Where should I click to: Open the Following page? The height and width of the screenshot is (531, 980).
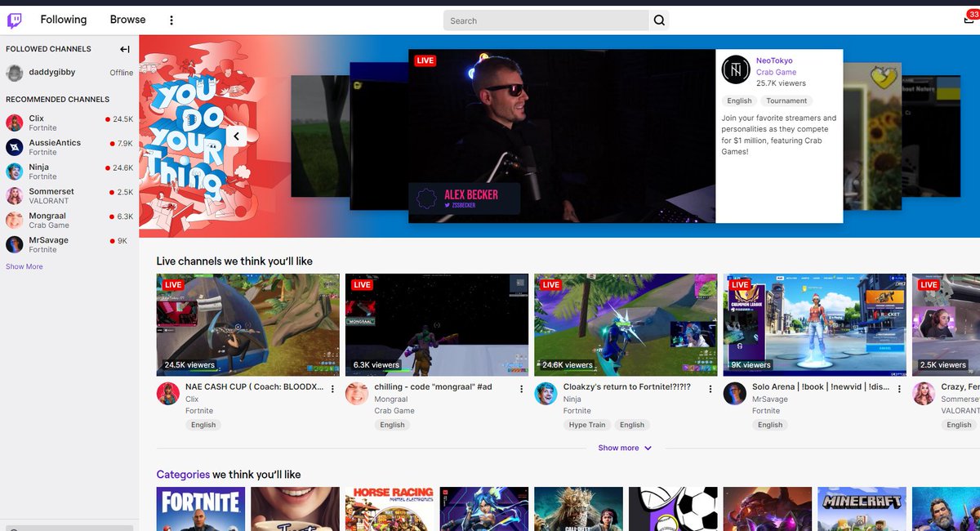coord(64,19)
